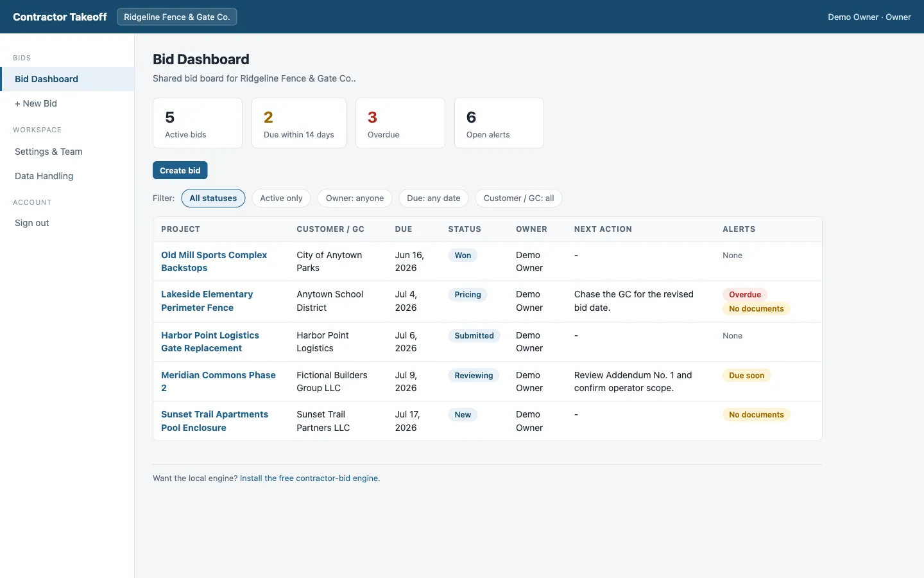Screen dimensions: 924x578
Task: Click the Bid Dashboard page heading
Action: (x=201, y=59)
